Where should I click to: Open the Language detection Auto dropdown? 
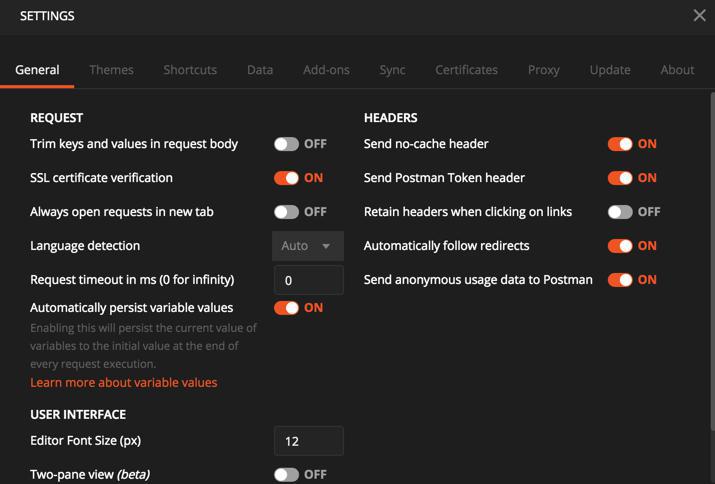[x=308, y=246]
